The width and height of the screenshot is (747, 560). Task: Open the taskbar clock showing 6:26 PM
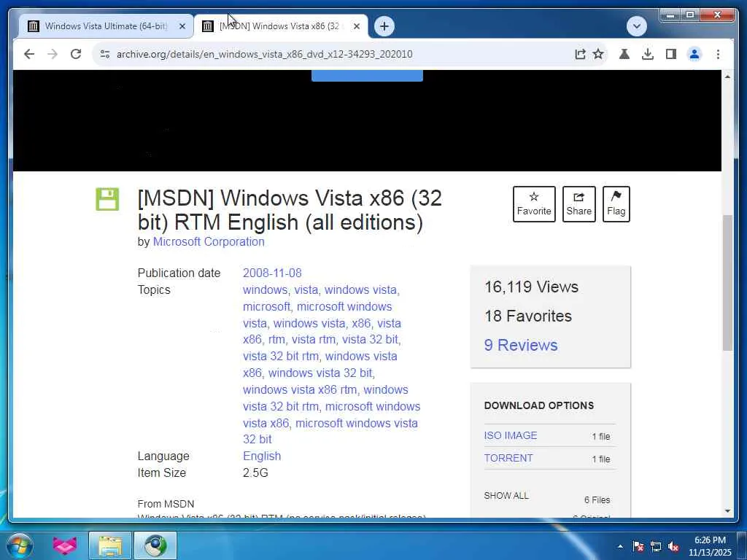[710, 546]
